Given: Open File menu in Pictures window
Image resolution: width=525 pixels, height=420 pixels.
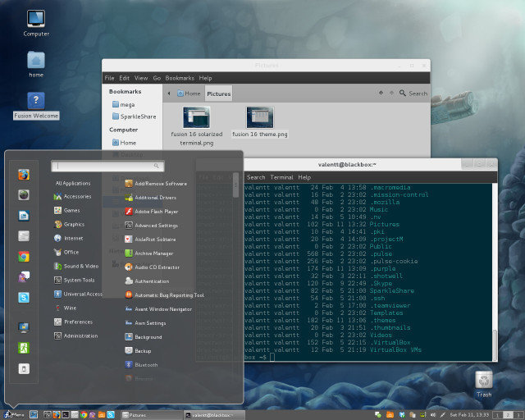Looking at the screenshot, I should 109,78.
